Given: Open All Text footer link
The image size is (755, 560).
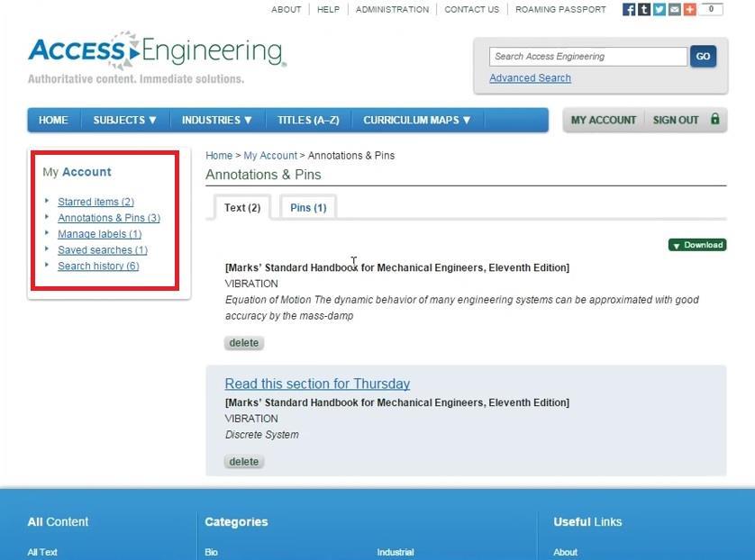Looking at the screenshot, I should click(42, 552).
